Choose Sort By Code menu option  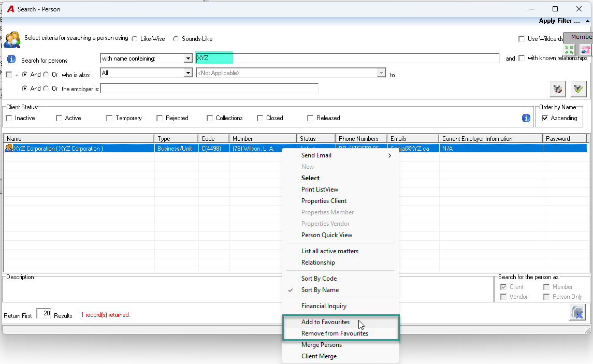tap(340, 279)
